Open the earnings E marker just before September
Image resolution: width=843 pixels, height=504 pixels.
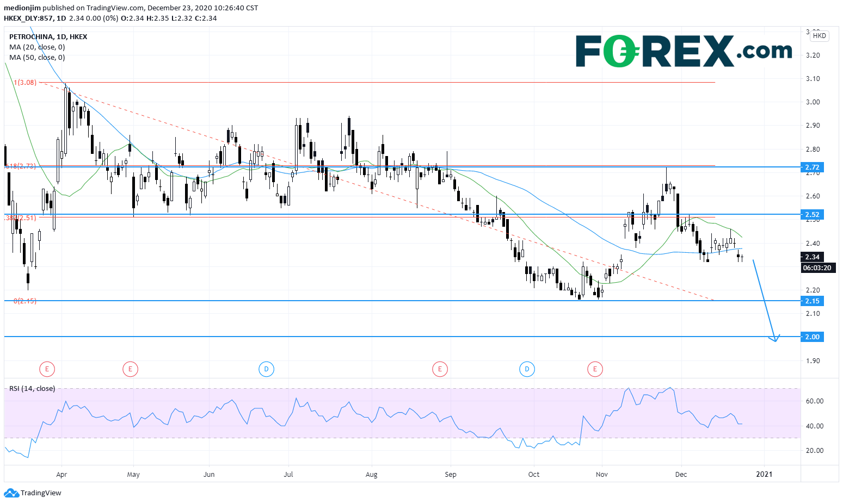[440, 370]
